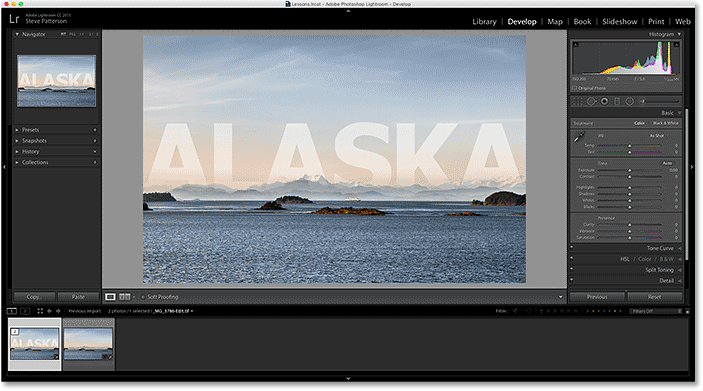Add a new collection with plus icon
Screen dimensions: 703x391
coord(95,162)
